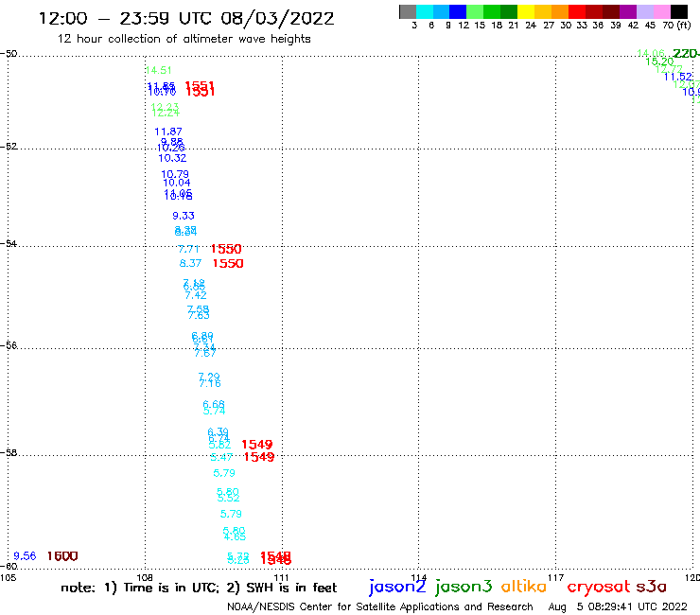
Task: Click the wave height value 10.04
Action: (x=177, y=183)
